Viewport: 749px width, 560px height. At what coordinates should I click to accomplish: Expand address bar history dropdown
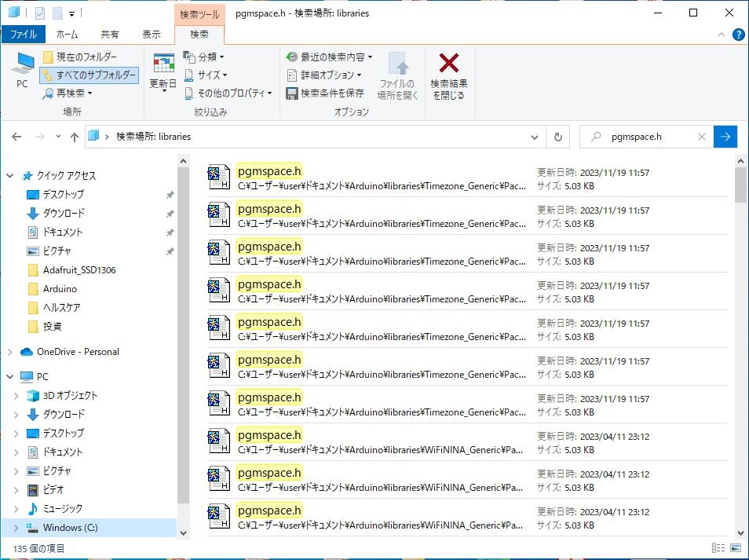coord(535,137)
